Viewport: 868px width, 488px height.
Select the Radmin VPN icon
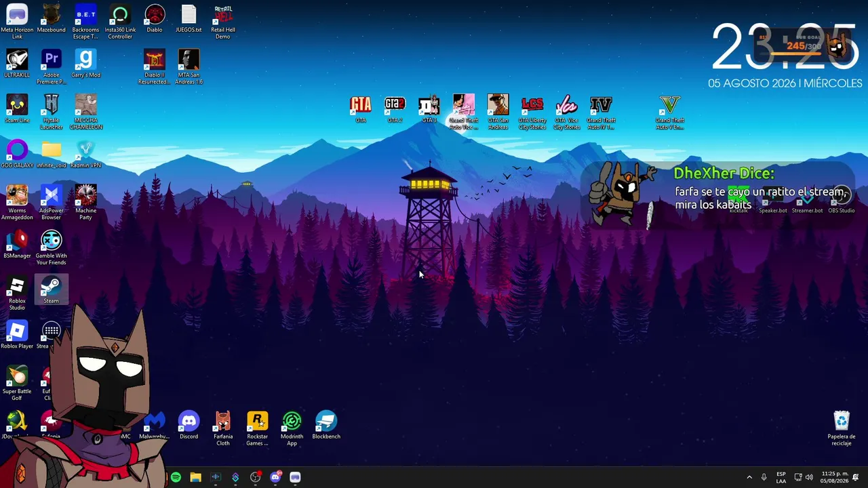[85, 154]
